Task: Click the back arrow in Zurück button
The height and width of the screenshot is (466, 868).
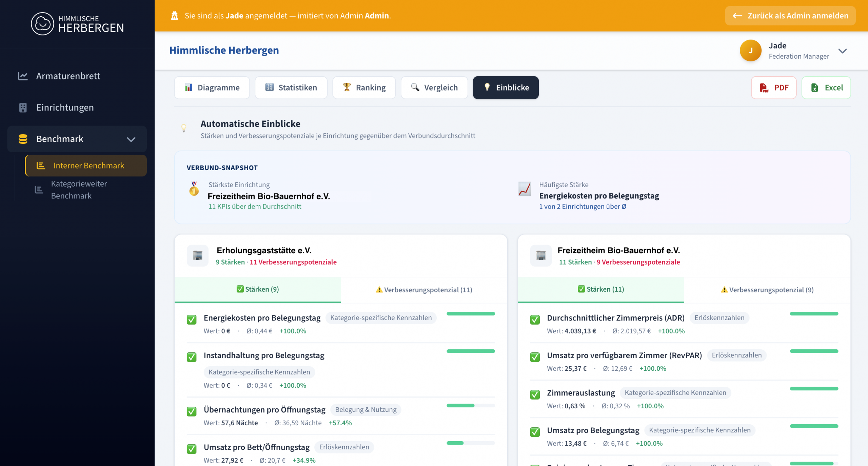Action: (x=737, y=16)
